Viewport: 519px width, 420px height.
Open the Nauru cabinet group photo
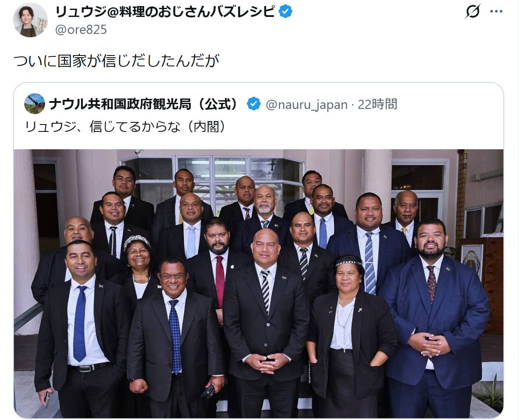(x=259, y=283)
